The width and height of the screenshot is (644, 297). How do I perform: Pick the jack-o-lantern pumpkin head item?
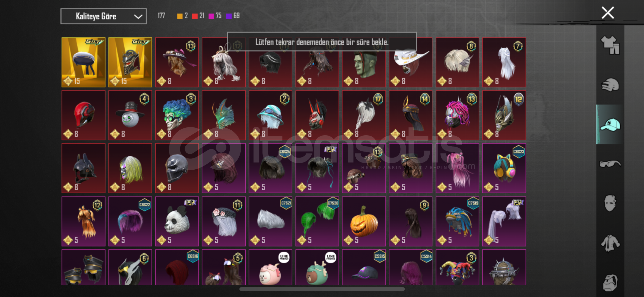[364, 221]
